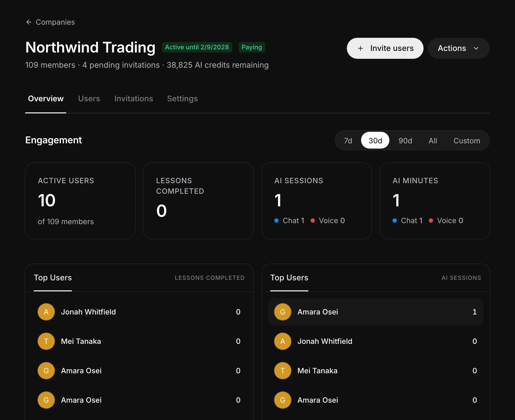Screen dimensions: 515x420
Task: Open the Invite users dialog
Action: pos(385,48)
